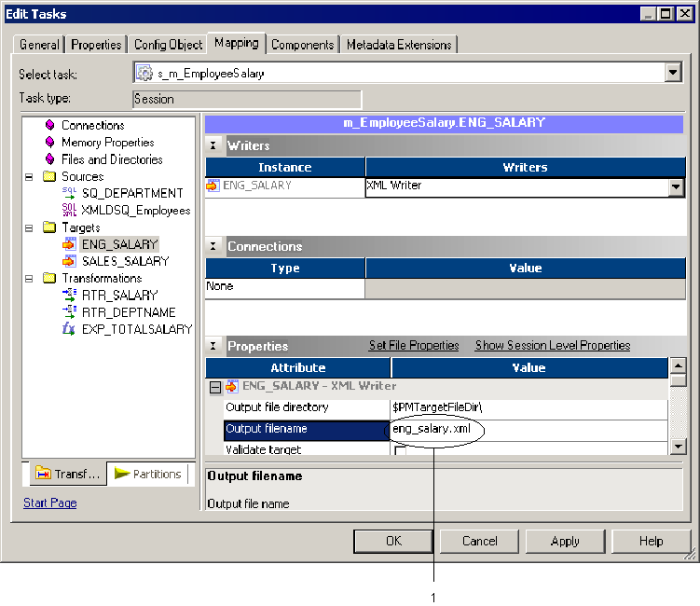700x606 pixels.
Task: Select the EXP_TOTALSALARY expression icon
Action: [69, 329]
